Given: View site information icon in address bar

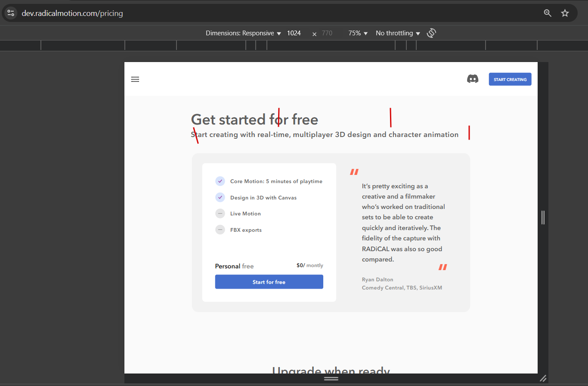Looking at the screenshot, I should pyautogui.click(x=11, y=13).
